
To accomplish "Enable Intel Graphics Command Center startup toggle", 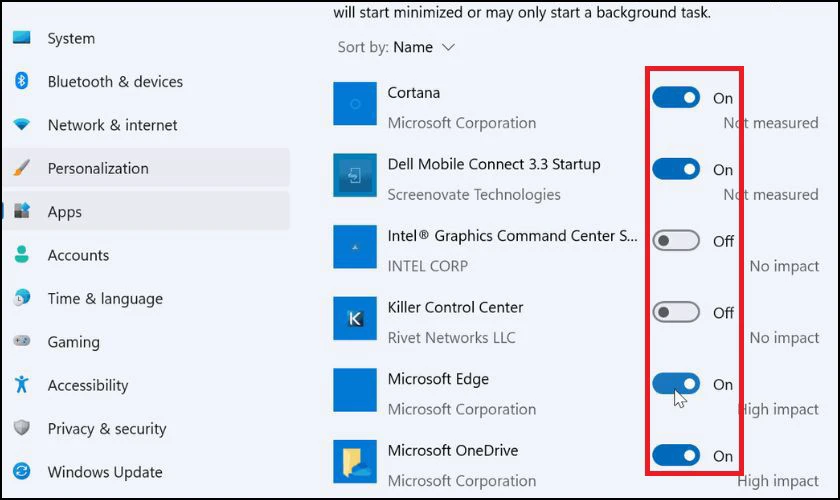I will (676, 241).
